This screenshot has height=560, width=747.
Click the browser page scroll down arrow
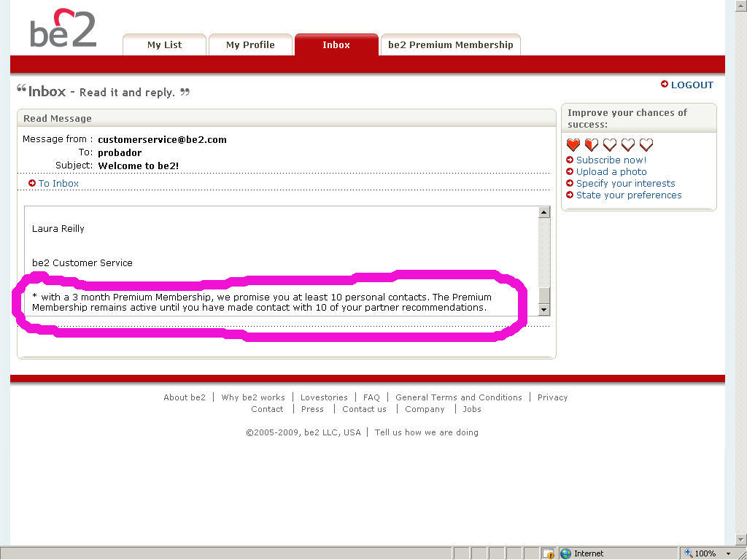pos(741,540)
